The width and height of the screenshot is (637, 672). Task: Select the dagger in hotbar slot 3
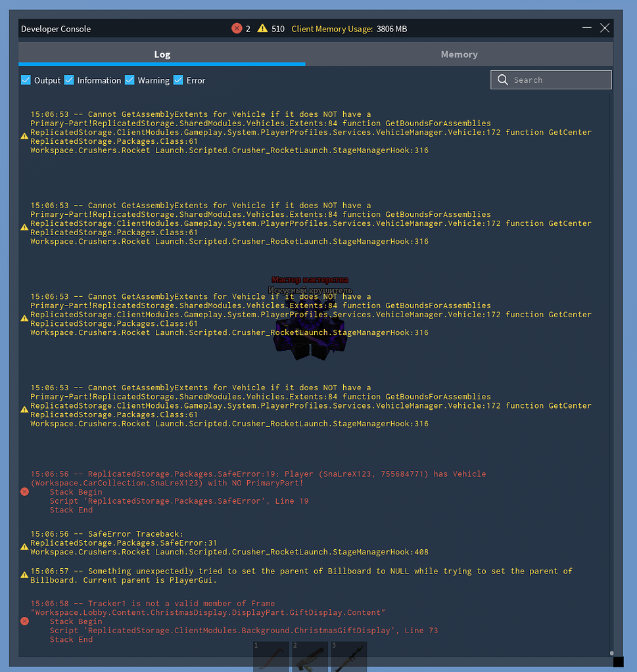click(349, 657)
